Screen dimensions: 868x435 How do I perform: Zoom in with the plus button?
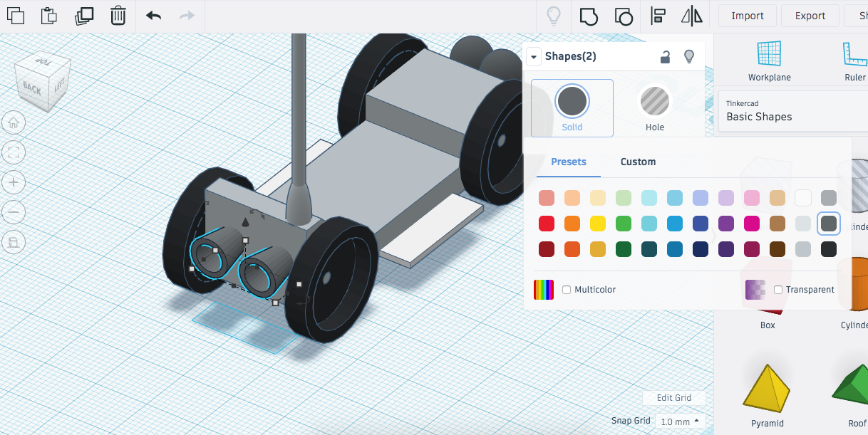[14, 182]
